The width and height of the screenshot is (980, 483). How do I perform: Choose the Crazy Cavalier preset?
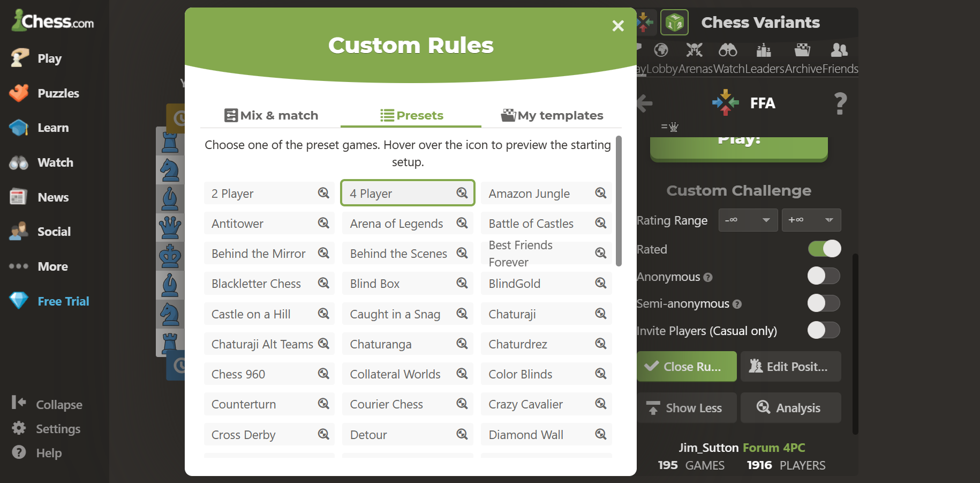coord(546,404)
